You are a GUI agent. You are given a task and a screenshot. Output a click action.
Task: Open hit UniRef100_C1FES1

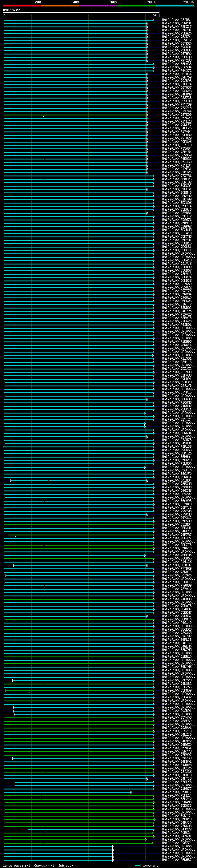[177, 189]
